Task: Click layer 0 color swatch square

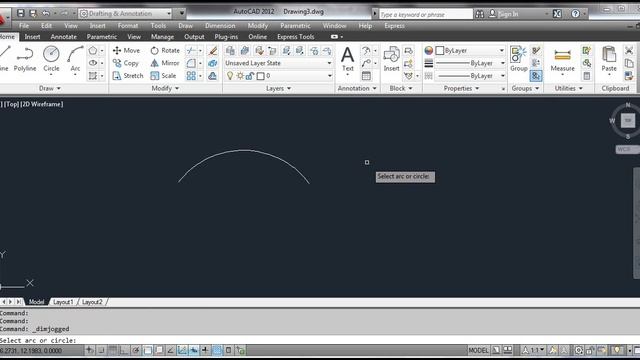Action: (260, 76)
